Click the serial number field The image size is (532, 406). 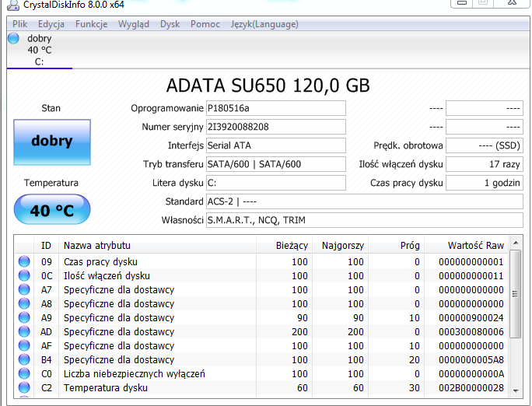[x=275, y=127]
